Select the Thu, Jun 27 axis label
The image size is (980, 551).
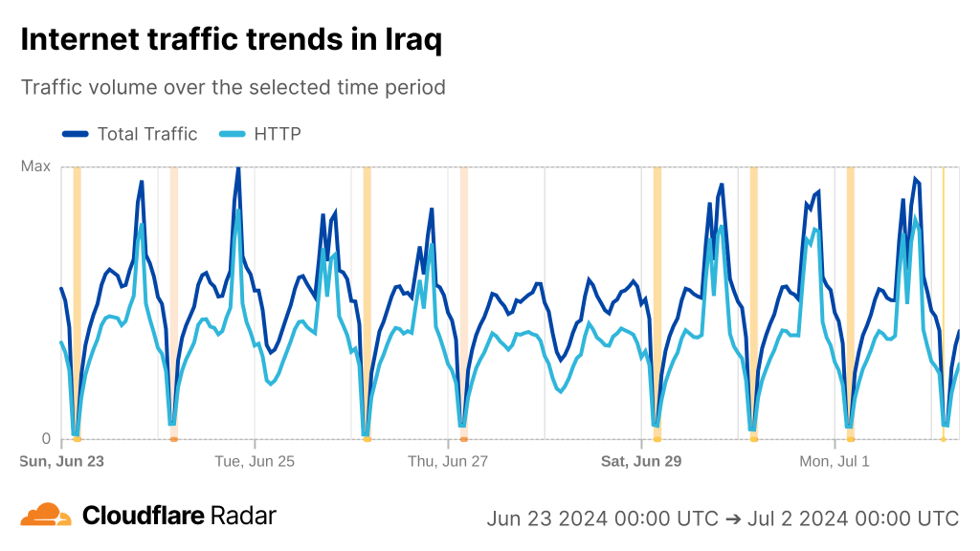448,461
